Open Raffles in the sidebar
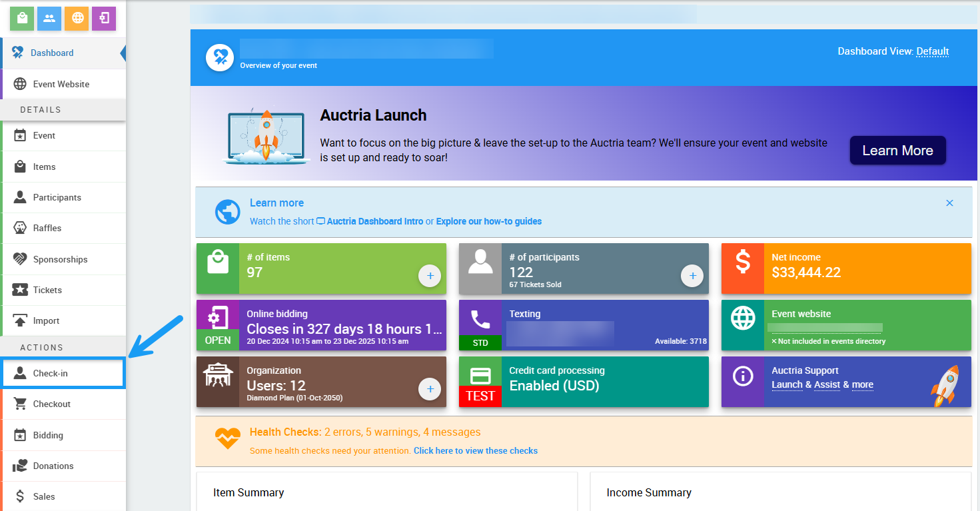The width and height of the screenshot is (980, 511). pos(47,228)
